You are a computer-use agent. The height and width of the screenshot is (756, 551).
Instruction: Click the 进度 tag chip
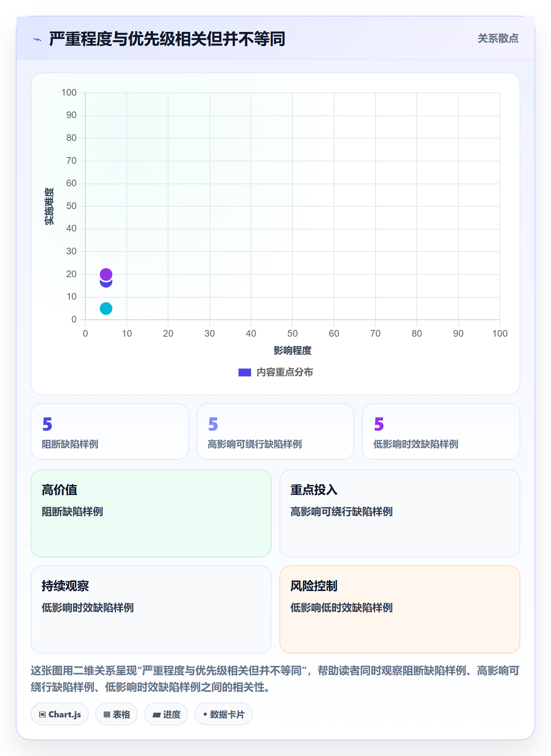[166, 714]
